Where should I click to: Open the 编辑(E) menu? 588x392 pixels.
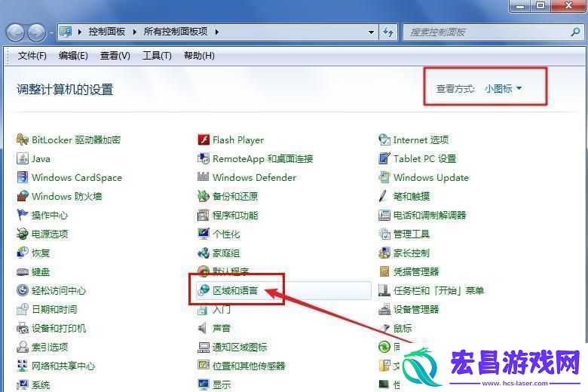coord(74,56)
